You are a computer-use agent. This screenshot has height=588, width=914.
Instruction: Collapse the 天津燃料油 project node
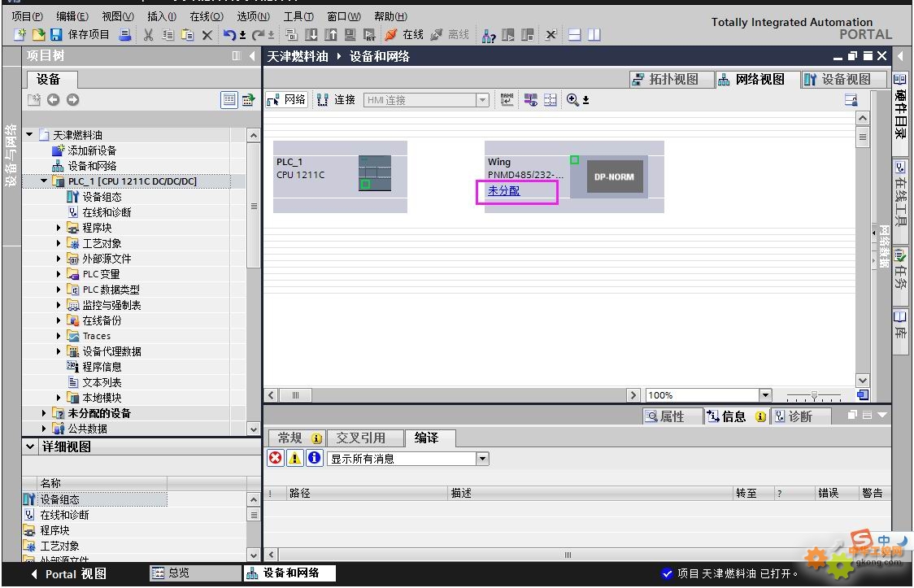29,135
